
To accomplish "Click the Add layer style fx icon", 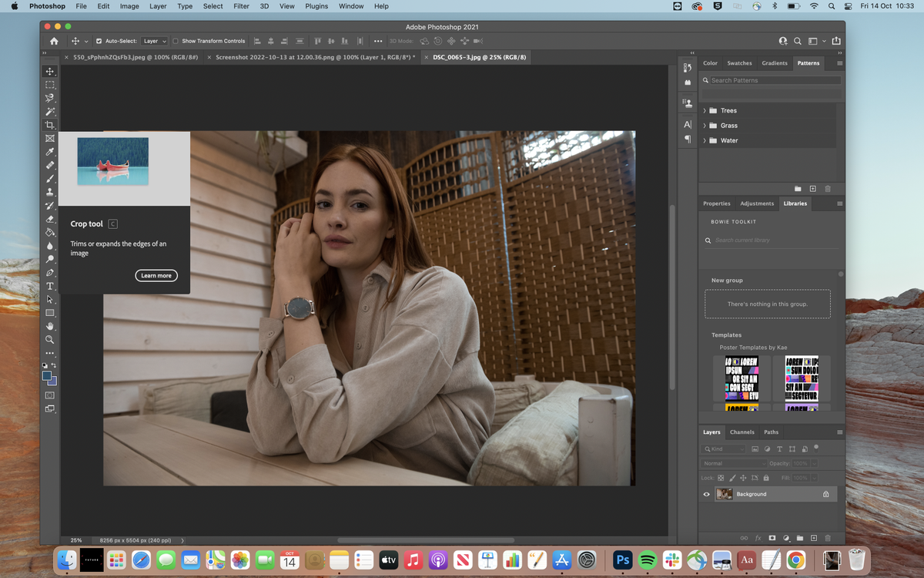I will [758, 538].
